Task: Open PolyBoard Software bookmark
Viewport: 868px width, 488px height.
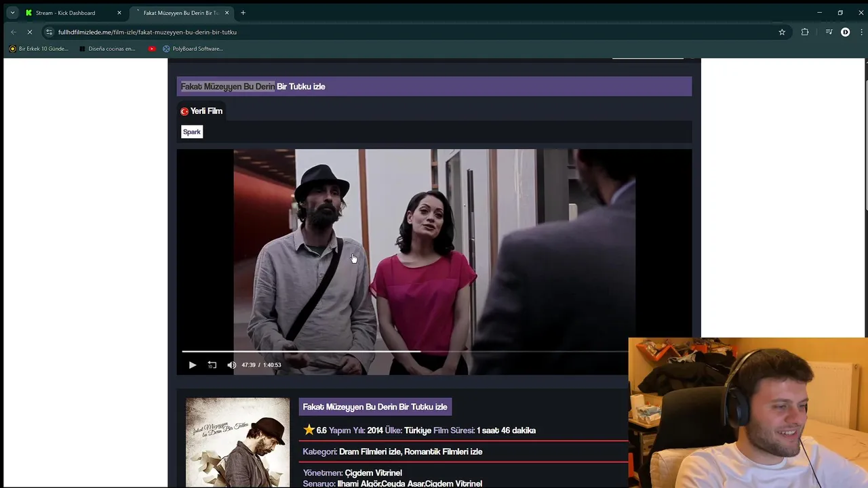Action: point(193,49)
